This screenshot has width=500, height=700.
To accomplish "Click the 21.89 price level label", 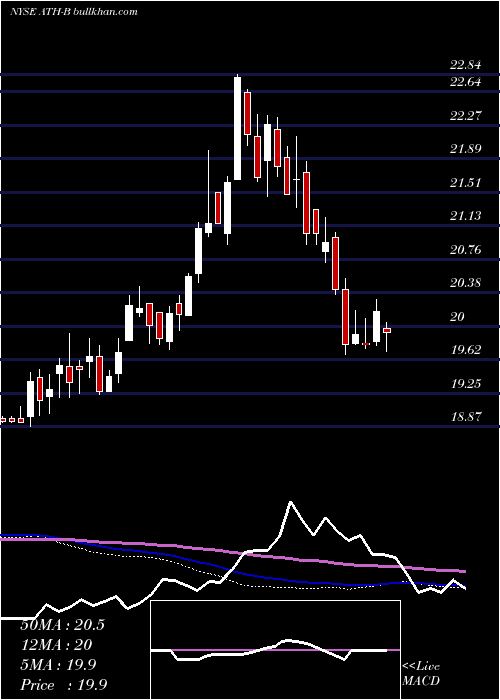I will tap(466, 149).
